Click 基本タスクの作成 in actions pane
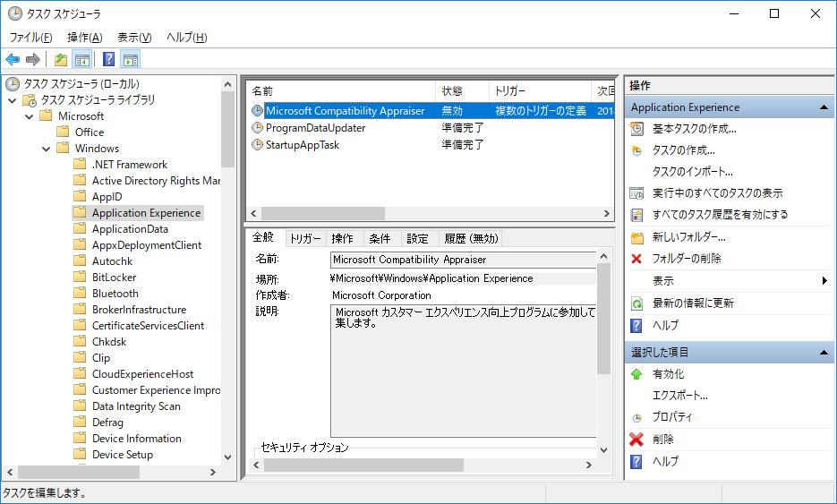The width and height of the screenshot is (837, 504). (694, 129)
